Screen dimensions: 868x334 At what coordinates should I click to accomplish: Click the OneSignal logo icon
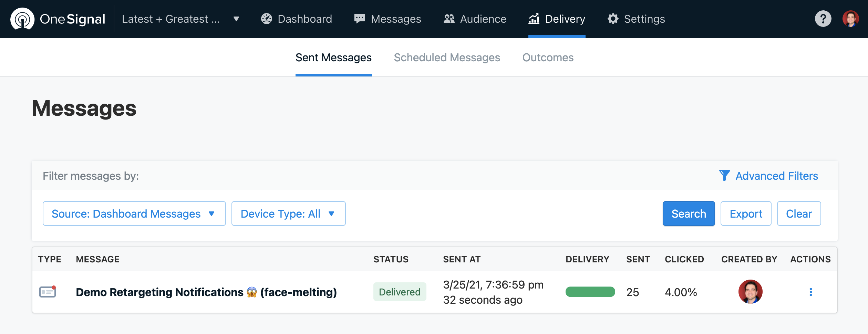pyautogui.click(x=22, y=19)
